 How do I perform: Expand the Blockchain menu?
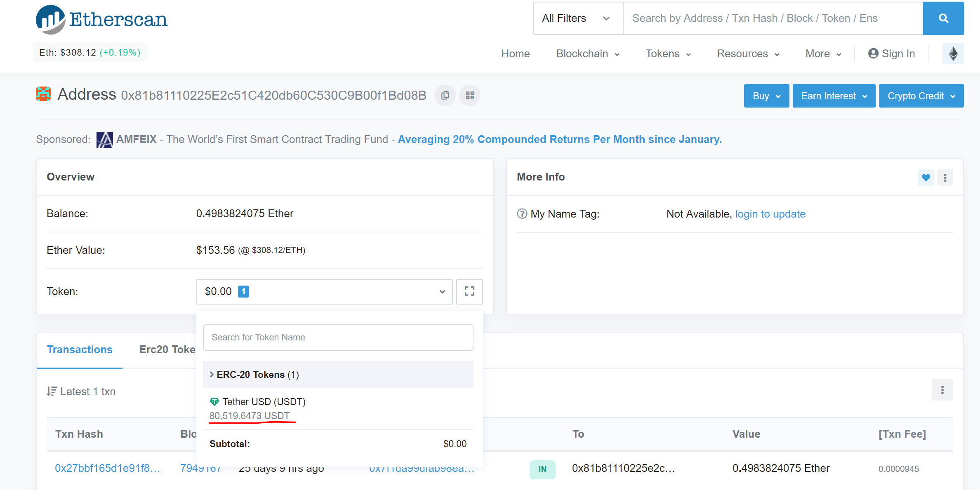587,54
